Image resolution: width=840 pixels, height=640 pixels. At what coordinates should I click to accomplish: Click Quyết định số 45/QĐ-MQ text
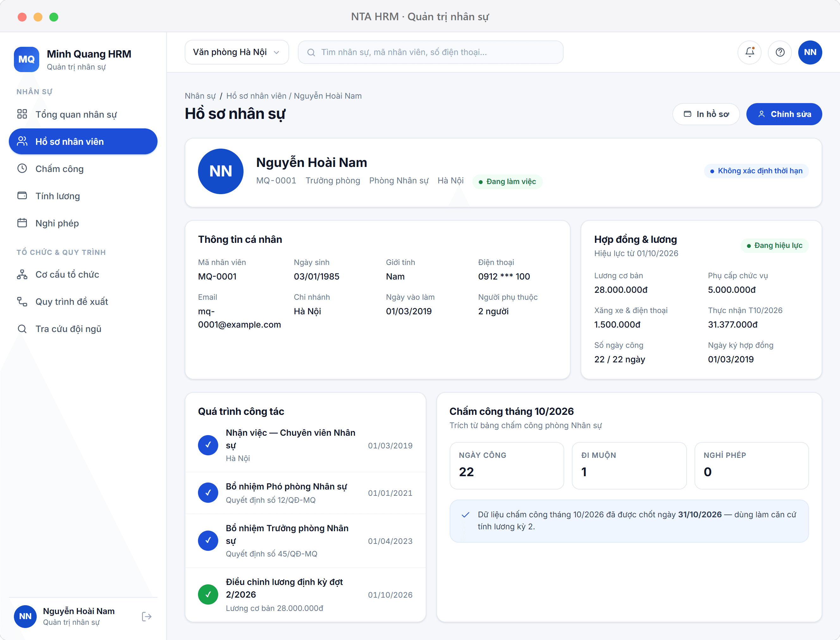pyautogui.click(x=271, y=554)
